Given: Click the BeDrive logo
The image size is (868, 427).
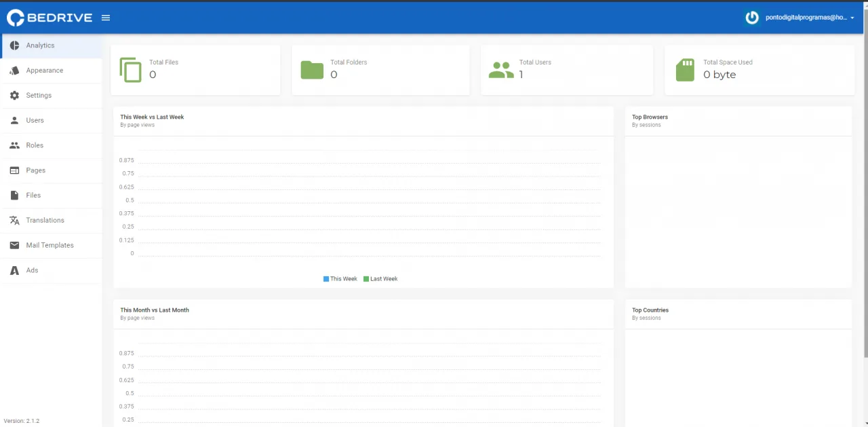Looking at the screenshot, I should pyautogui.click(x=50, y=18).
